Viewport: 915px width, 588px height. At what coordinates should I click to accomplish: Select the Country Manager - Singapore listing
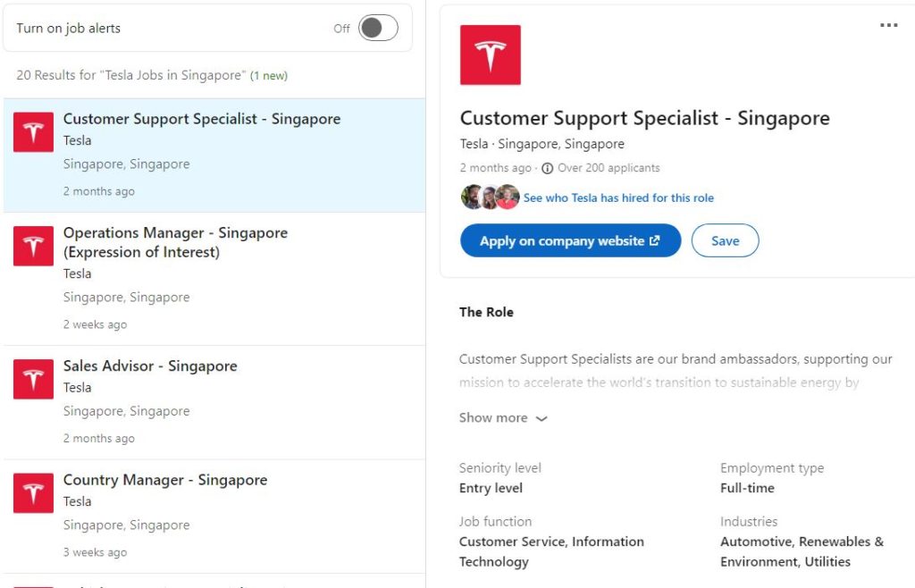click(x=165, y=480)
